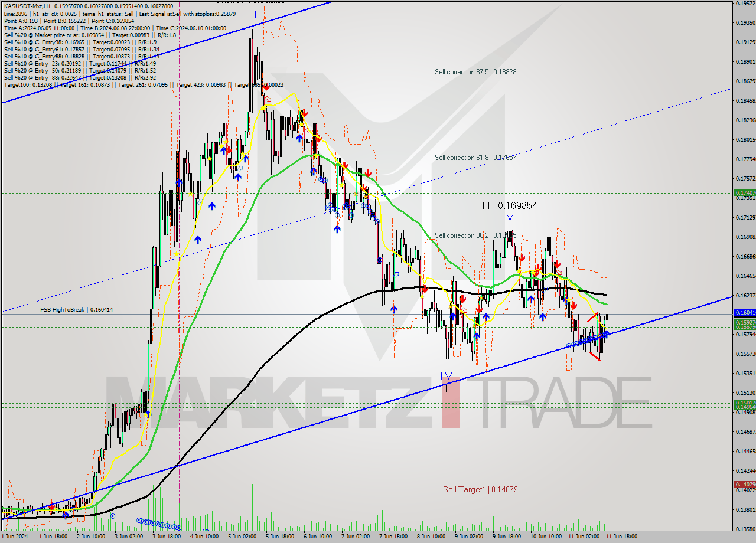Click the 0.1935 price axis label

[746, 23]
